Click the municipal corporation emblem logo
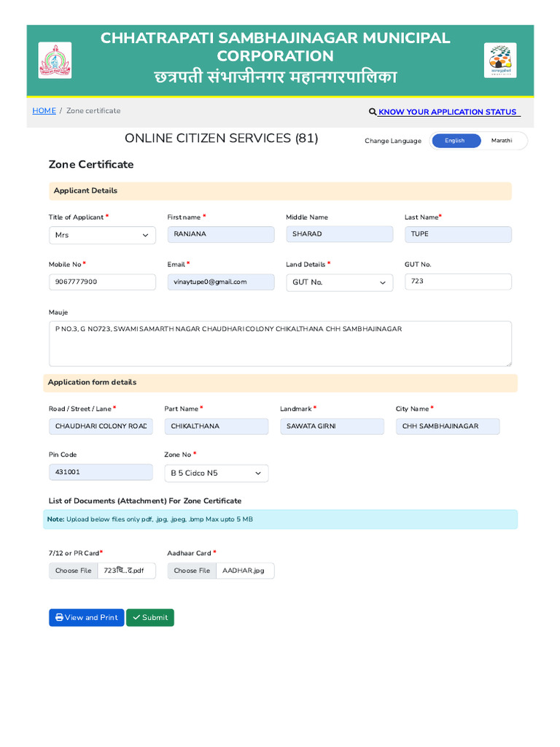Screen dimensions: 560x747 55,61
